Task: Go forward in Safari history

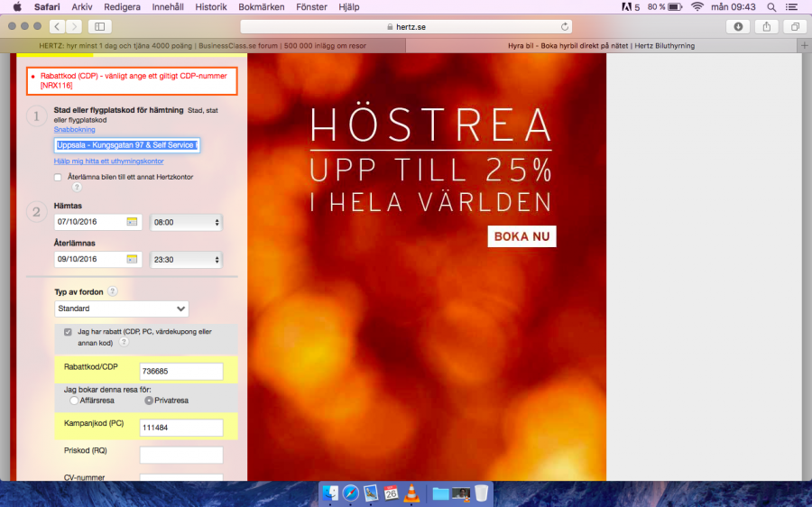Action: pos(74,26)
